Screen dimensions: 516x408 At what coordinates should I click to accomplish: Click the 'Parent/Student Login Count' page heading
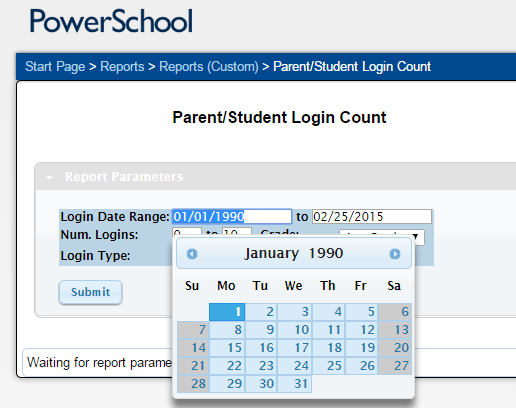pyautogui.click(x=279, y=117)
